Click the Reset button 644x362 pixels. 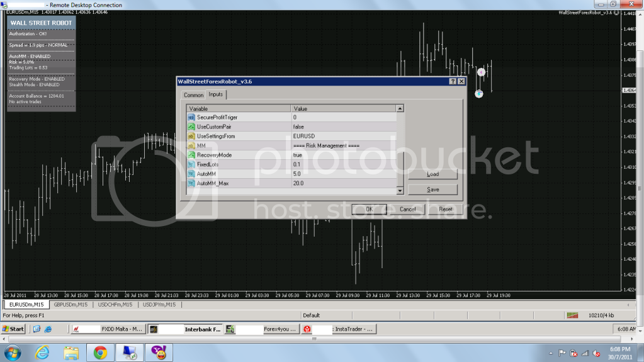pyautogui.click(x=445, y=209)
